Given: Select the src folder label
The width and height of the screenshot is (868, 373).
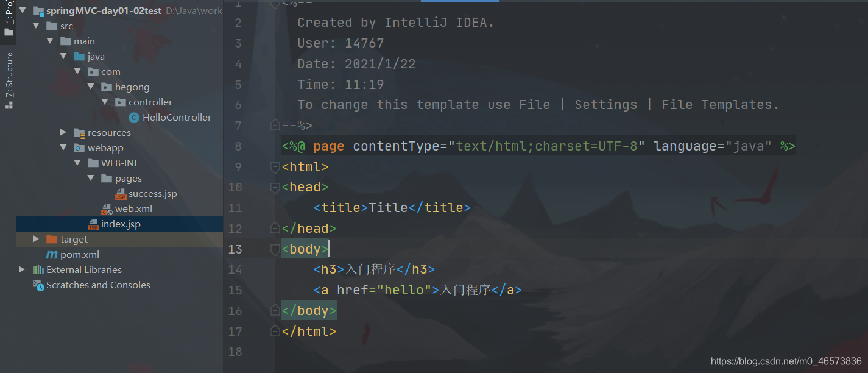Looking at the screenshot, I should tap(66, 26).
